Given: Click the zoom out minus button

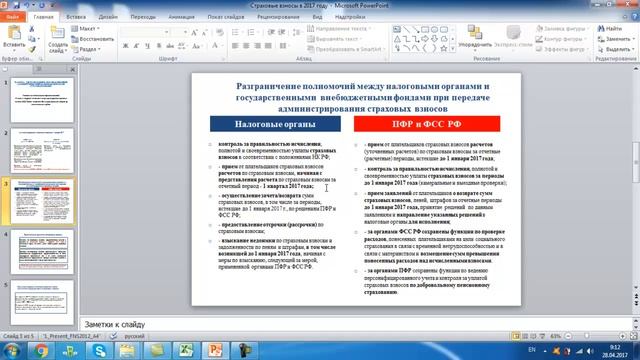Looking at the screenshot, I should pos(568,336).
